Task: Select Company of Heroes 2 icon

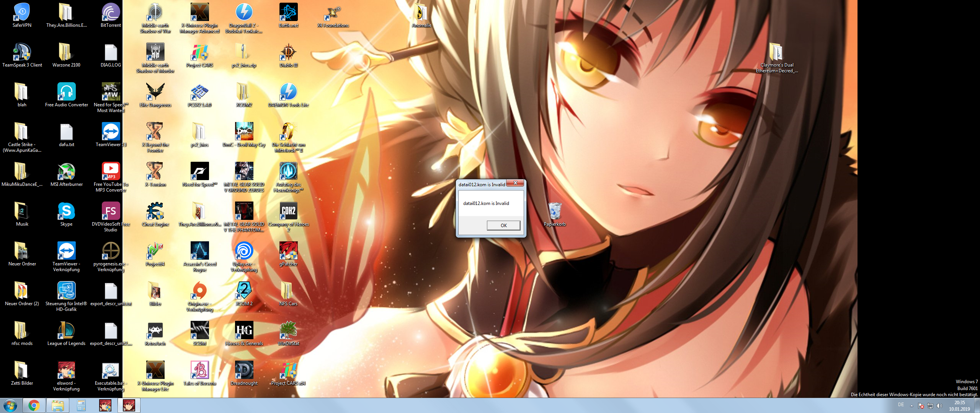Action: [288, 217]
